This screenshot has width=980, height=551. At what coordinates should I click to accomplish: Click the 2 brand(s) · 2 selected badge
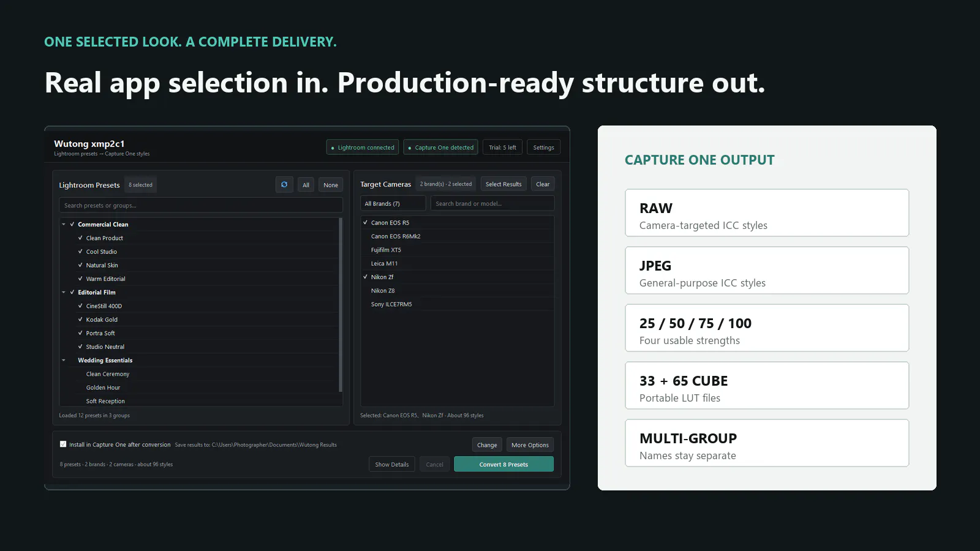click(446, 184)
